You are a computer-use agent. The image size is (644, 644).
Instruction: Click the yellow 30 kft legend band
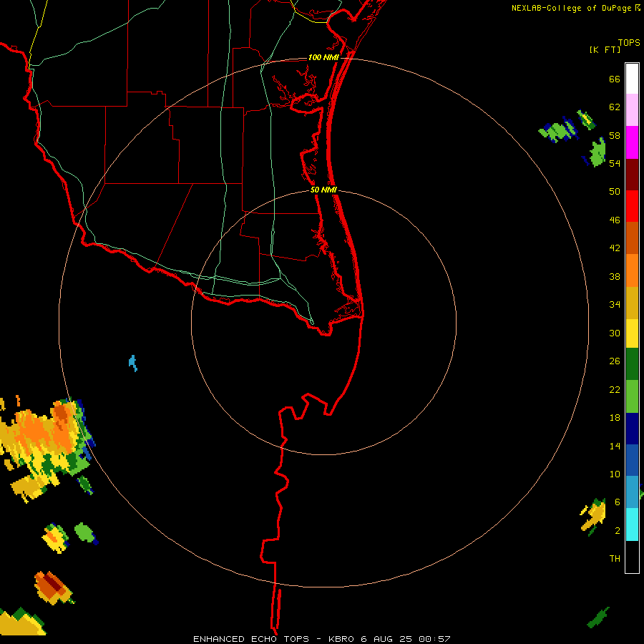632,333
